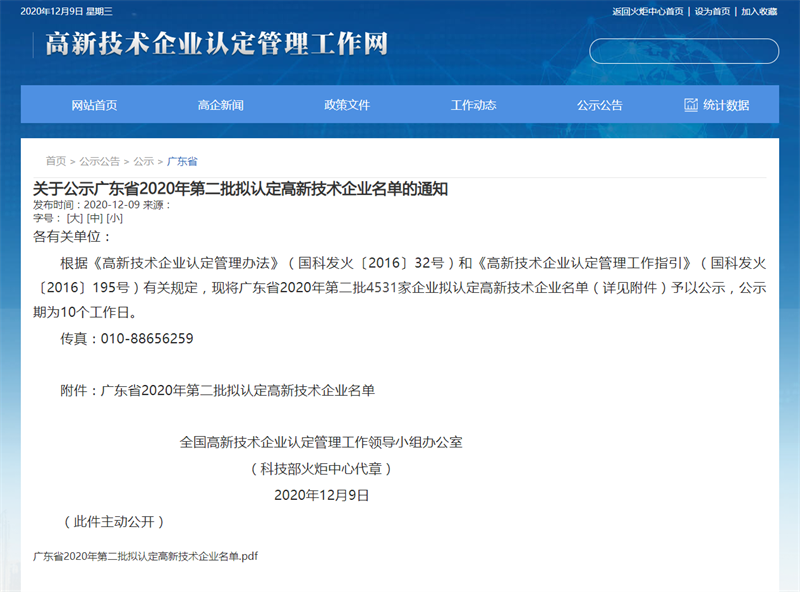Click the 高新技术企业认定管理工作网 site title
This screenshot has width=800, height=592.
(216, 45)
